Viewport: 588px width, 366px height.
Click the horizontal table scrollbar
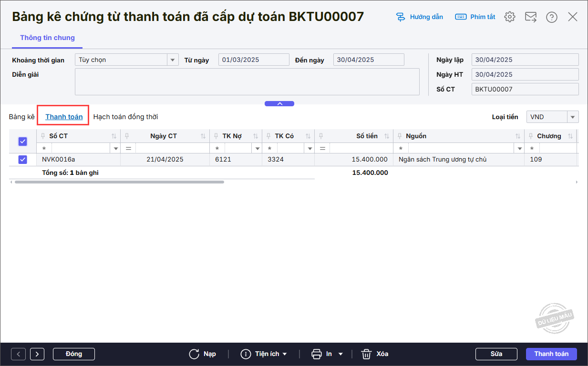click(x=119, y=182)
